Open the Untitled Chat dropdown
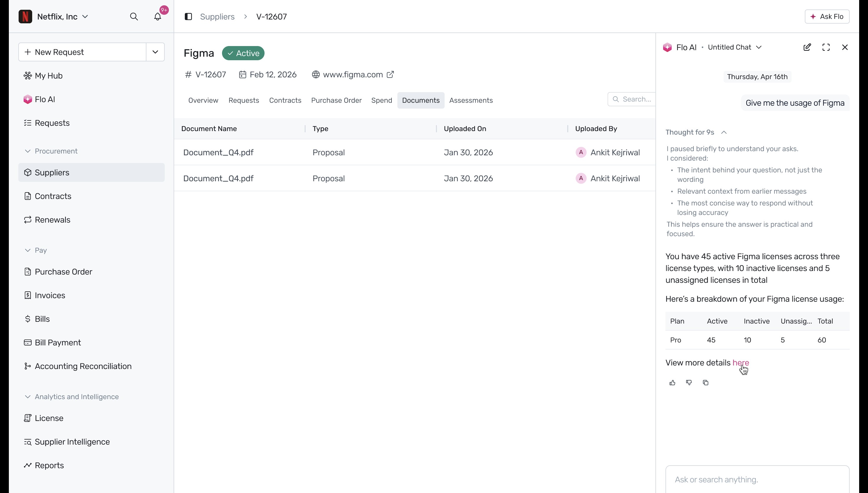This screenshot has width=868, height=493. (735, 48)
